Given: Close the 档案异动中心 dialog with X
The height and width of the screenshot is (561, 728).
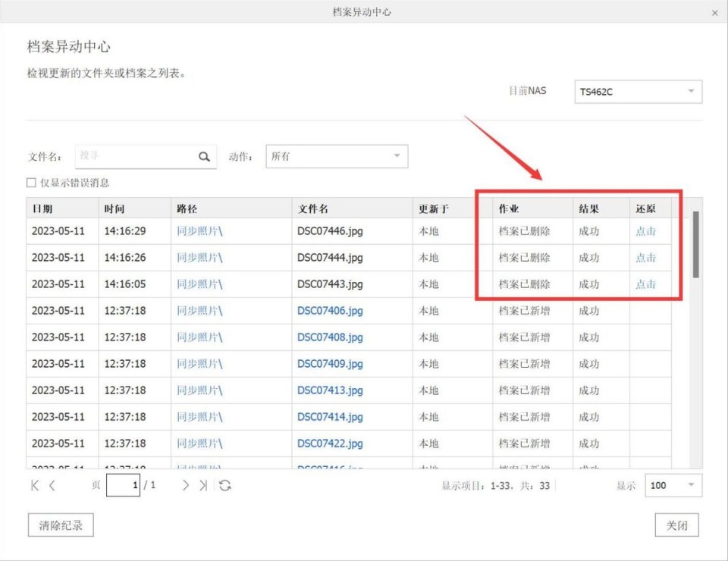Looking at the screenshot, I should [715, 13].
